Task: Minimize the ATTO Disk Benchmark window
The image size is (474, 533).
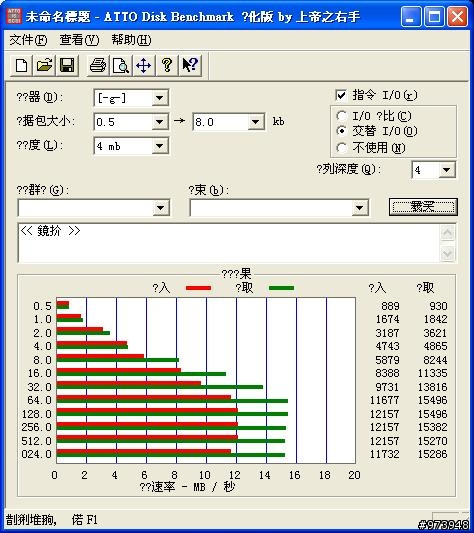Action: pos(411,16)
